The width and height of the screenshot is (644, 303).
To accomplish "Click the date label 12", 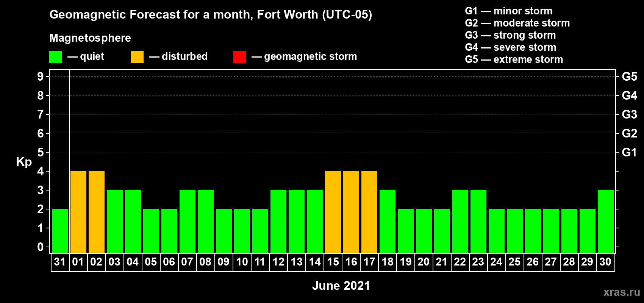I will coord(278,262).
